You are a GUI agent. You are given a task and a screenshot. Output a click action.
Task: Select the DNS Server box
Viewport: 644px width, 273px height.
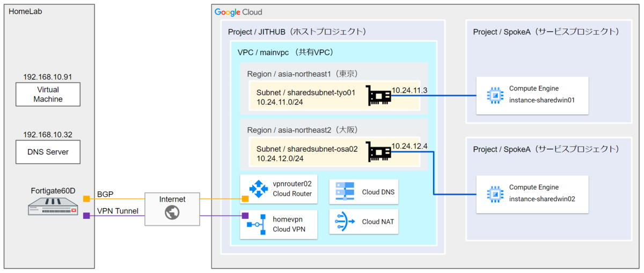[x=48, y=152]
